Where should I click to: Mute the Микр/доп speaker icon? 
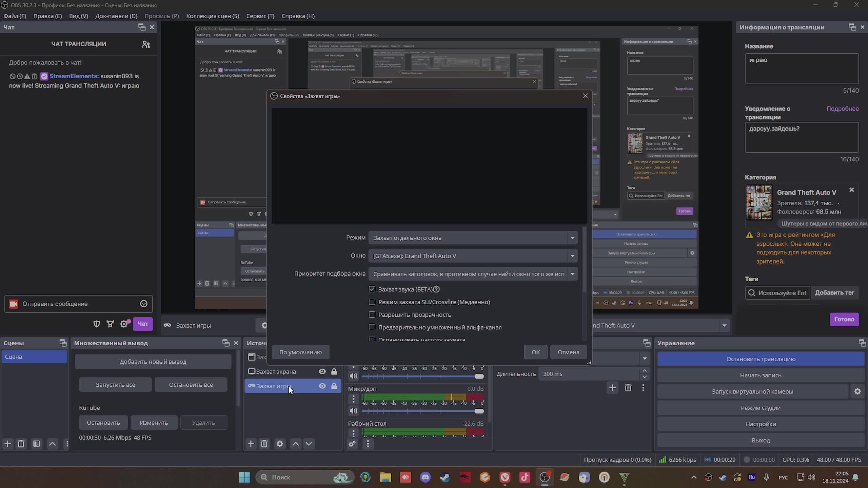[x=353, y=411]
